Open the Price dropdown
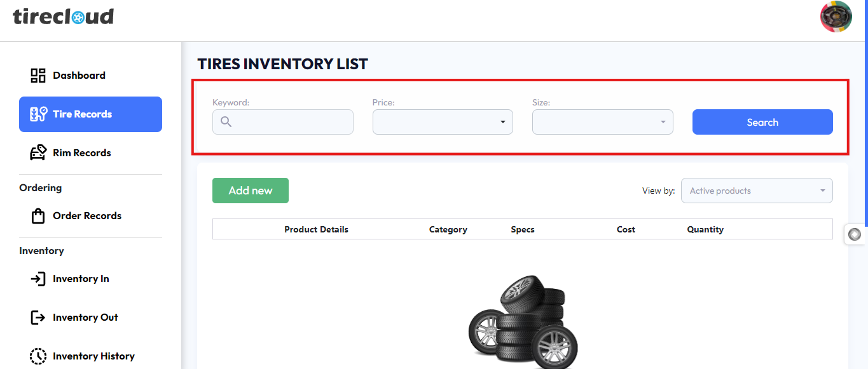This screenshot has width=868, height=369. pos(443,122)
